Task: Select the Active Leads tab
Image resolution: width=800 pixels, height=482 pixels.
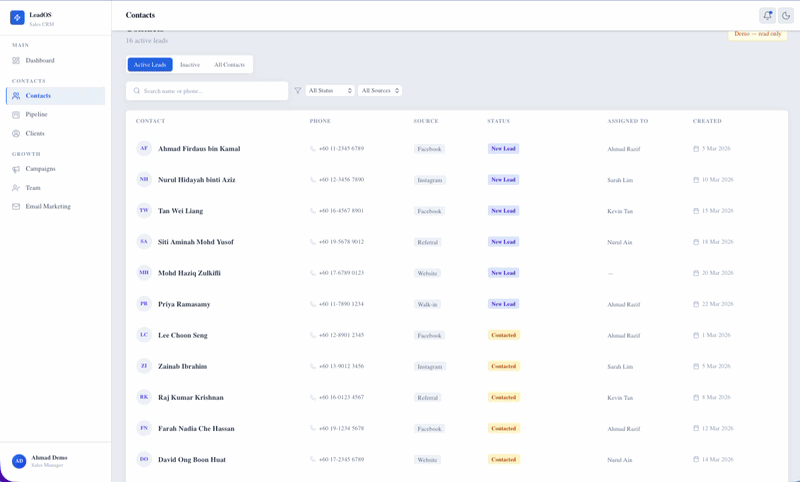Action: point(150,65)
